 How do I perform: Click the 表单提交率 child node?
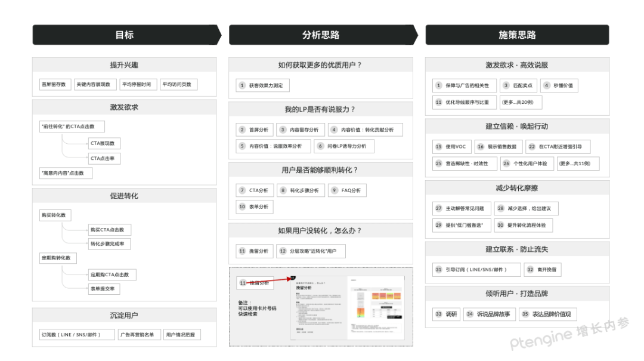coord(104,289)
